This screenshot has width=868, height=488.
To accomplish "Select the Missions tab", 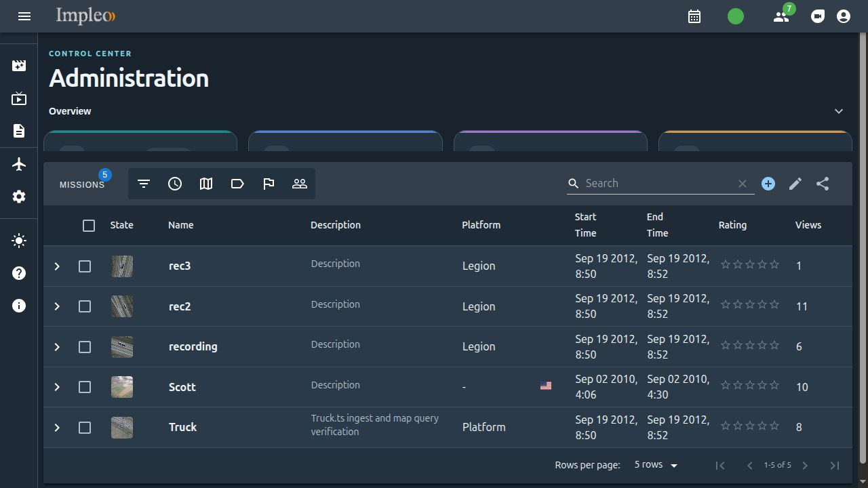I will [82, 184].
